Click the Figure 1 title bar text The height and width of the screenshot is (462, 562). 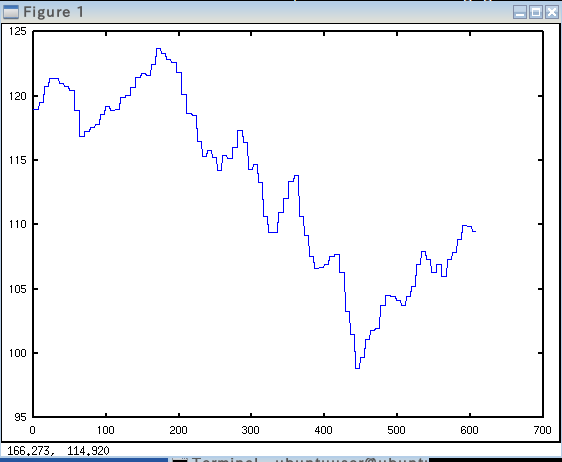53,12
